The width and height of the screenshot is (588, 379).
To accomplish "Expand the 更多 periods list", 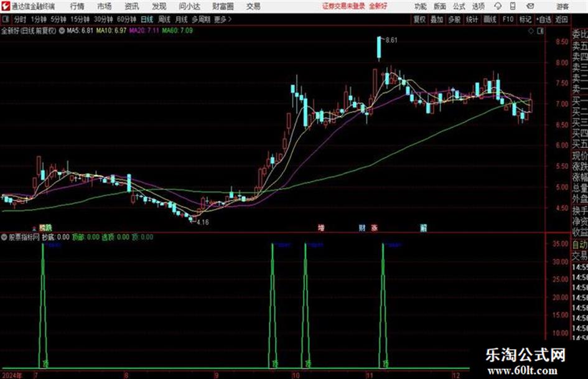I will click(x=223, y=19).
